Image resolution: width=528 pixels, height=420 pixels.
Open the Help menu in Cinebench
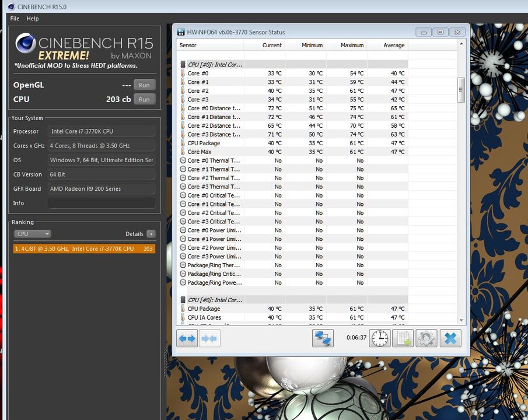pos(33,19)
